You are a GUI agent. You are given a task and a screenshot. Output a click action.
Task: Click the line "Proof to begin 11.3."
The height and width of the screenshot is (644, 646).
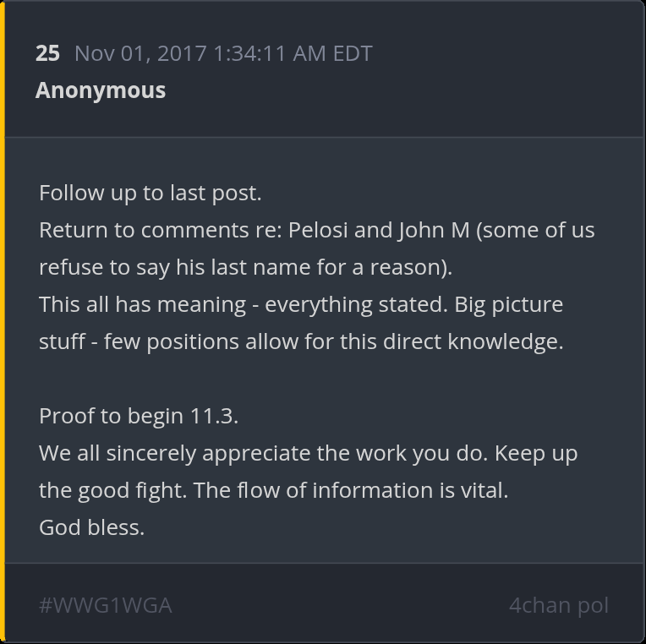coord(139,416)
